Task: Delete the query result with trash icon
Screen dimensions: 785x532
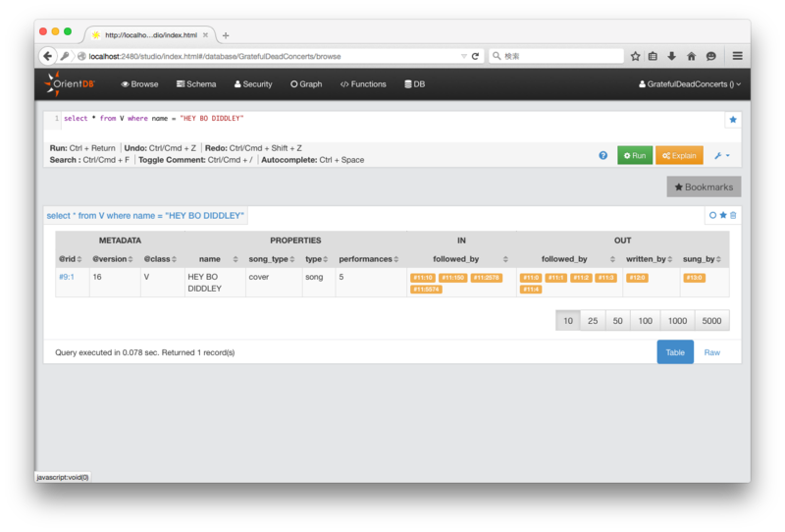Action: tap(733, 215)
